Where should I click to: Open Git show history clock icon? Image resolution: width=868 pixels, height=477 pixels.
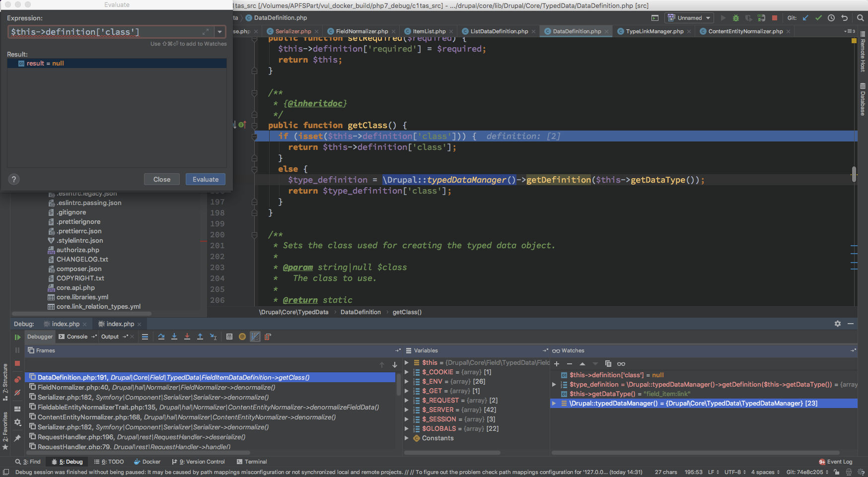(831, 18)
